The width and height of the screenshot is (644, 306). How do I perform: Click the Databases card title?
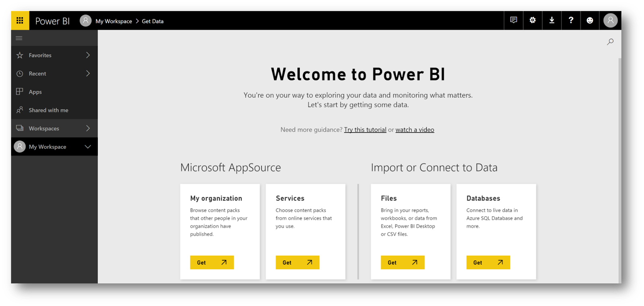tap(483, 198)
